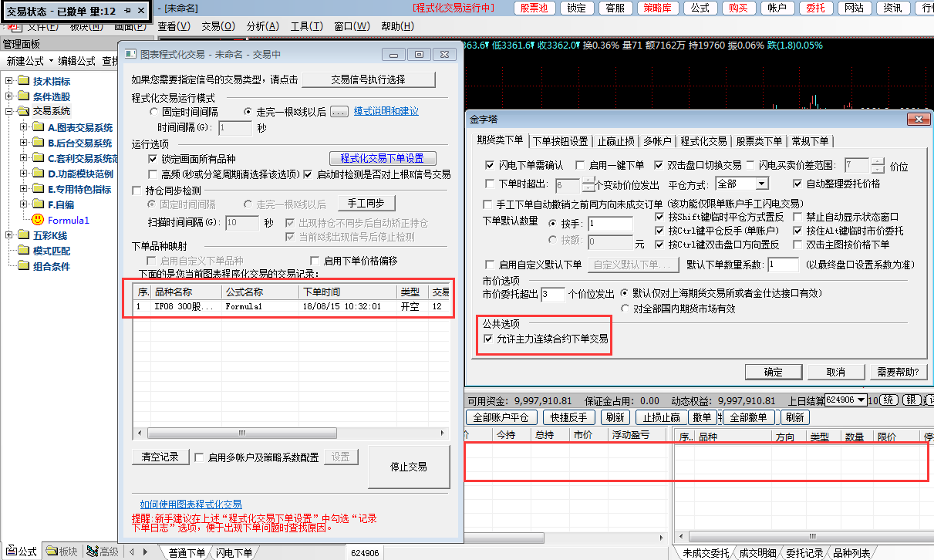Open the 平仓方式 全部 dropdown

(x=762, y=184)
